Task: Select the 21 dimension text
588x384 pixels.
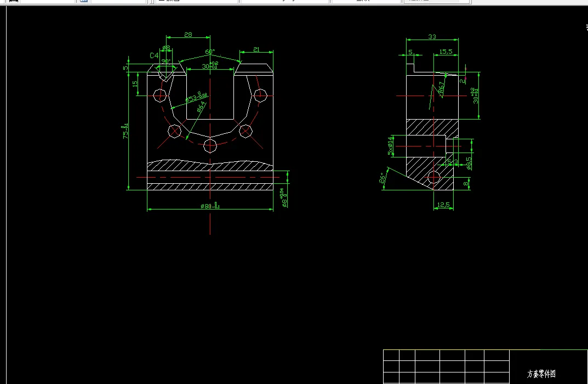Action: pos(256,49)
